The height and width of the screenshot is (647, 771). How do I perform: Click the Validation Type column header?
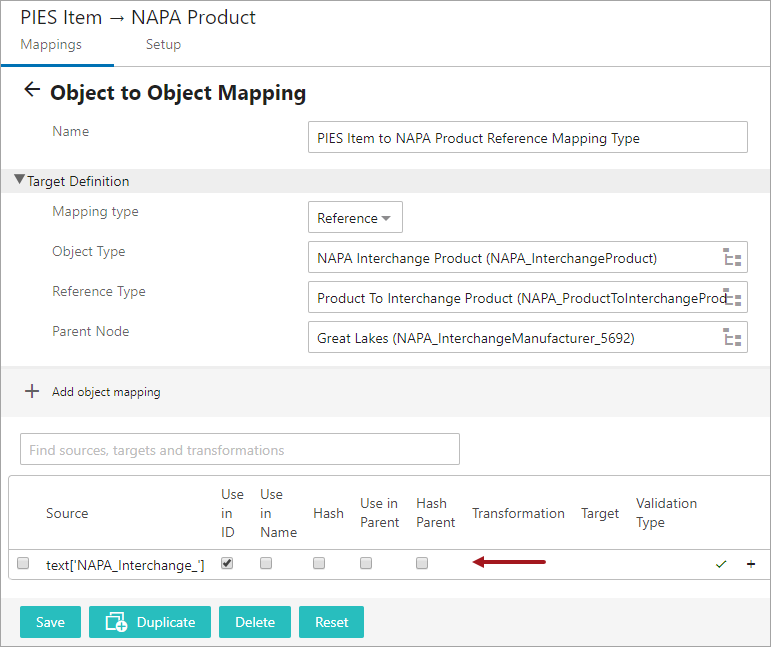(666, 513)
